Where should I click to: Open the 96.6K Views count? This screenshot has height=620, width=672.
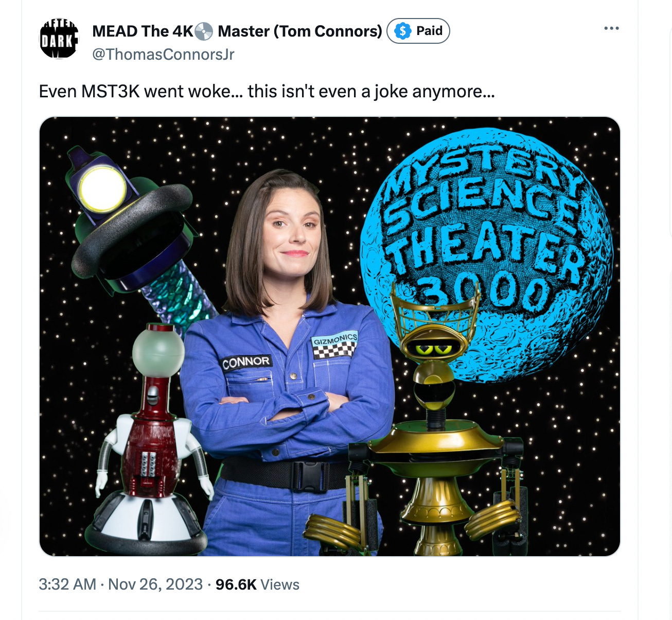[257, 584]
